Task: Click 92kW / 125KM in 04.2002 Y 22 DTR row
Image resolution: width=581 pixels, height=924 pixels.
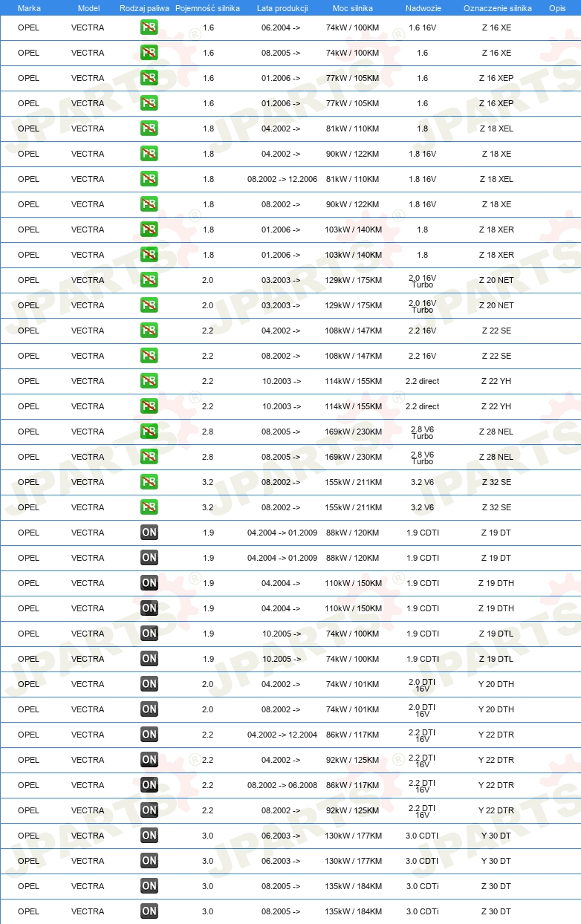Action: tap(354, 760)
